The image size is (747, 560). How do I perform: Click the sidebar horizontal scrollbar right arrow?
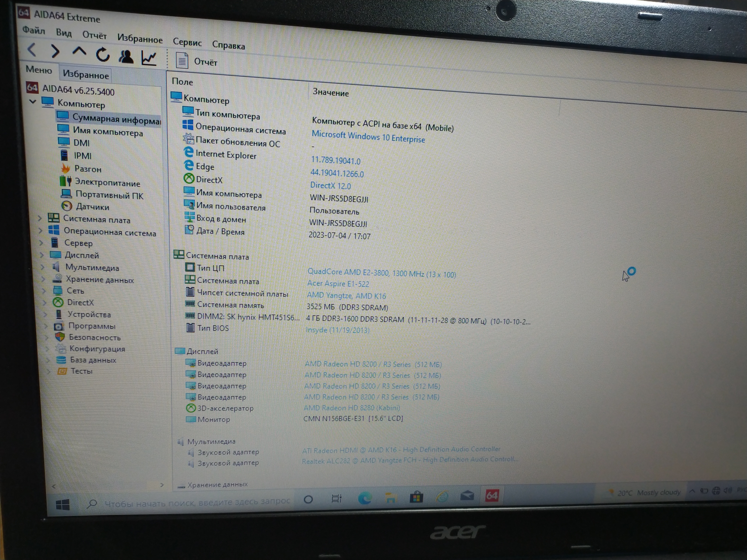162,485
